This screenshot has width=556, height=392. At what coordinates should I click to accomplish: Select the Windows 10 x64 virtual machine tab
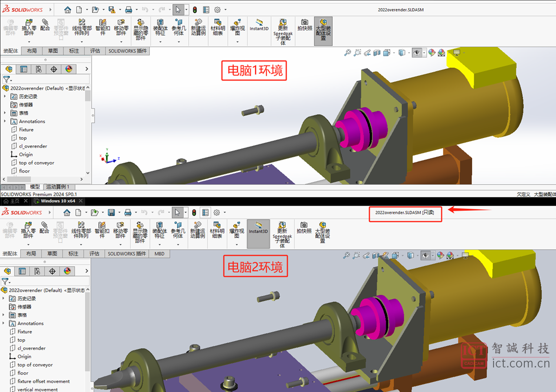58,201
